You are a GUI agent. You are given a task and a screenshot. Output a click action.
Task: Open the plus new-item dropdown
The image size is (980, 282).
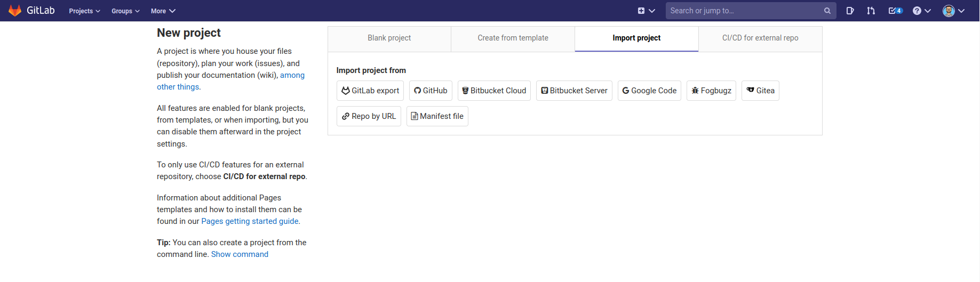coord(646,11)
